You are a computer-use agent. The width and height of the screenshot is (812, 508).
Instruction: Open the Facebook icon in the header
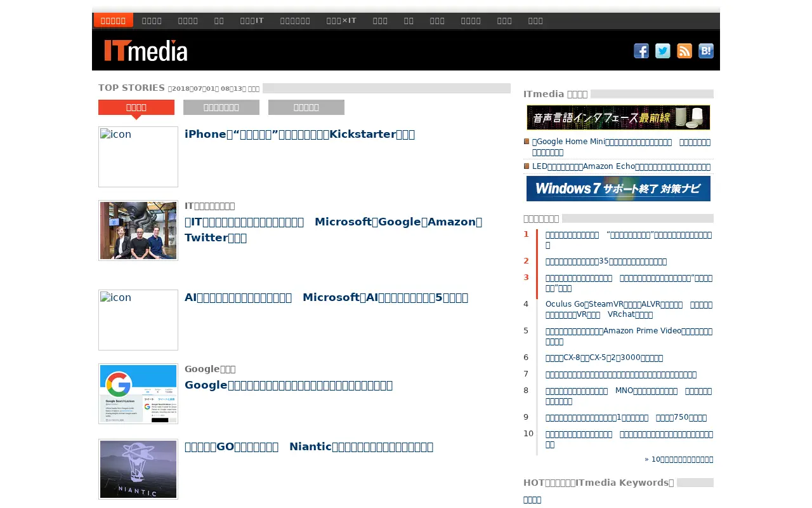pos(641,51)
